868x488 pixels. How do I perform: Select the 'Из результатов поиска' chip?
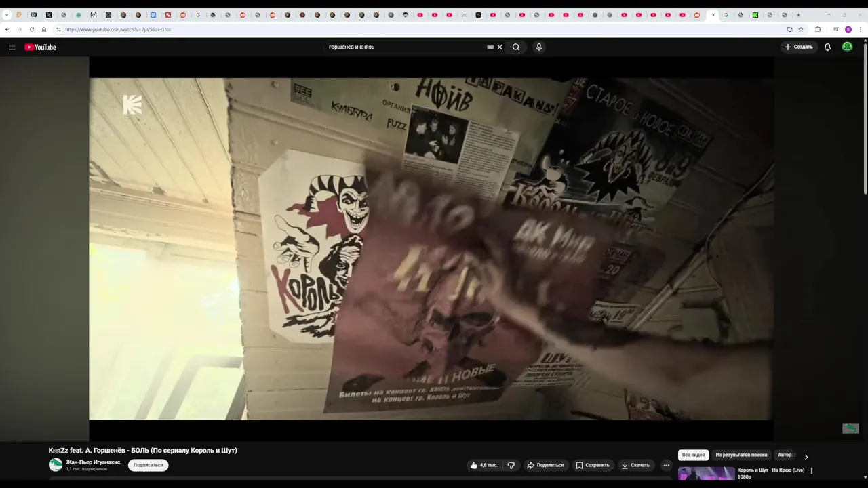pos(741,455)
